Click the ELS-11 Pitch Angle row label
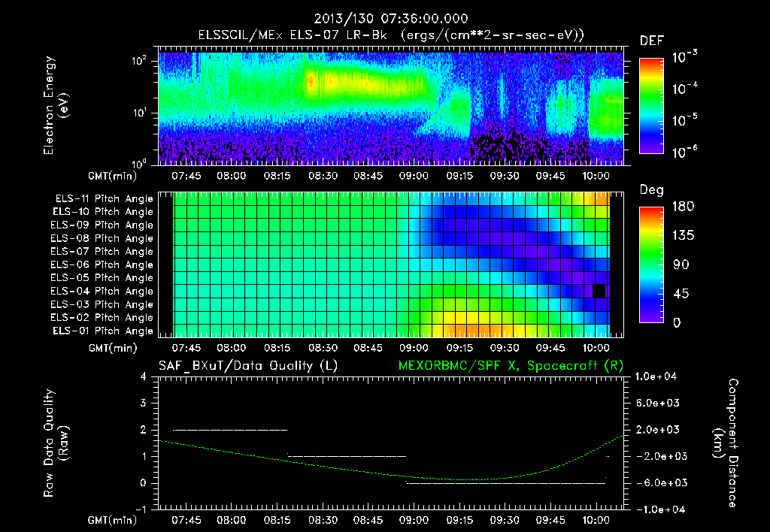The width and height of the screenshot is (770, 532). [x=104, y=199]
